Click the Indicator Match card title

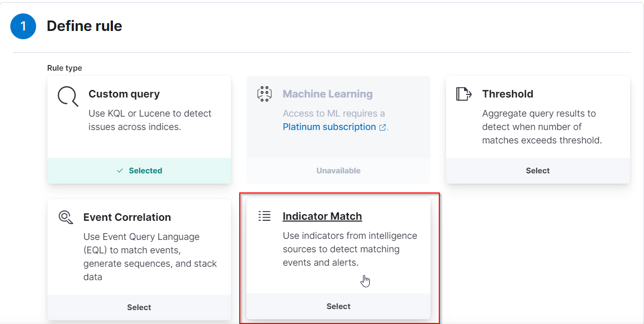click(x=322, y=216)
